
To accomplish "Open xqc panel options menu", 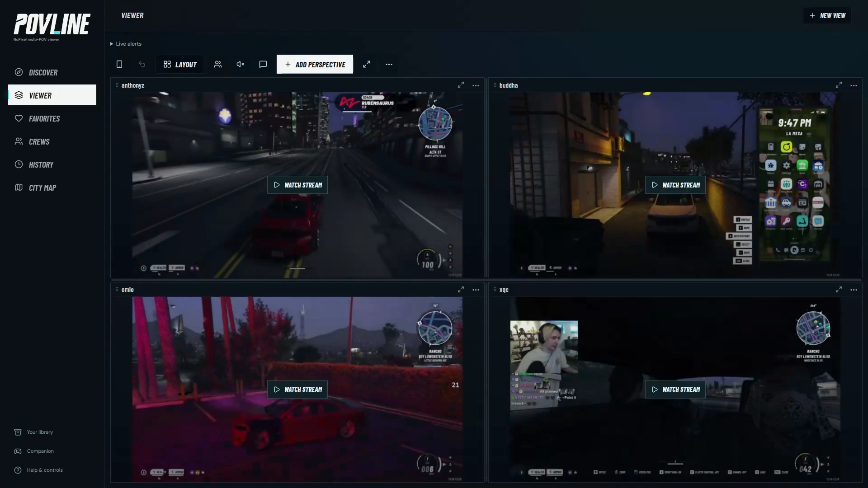I will [x=854, y=290].
